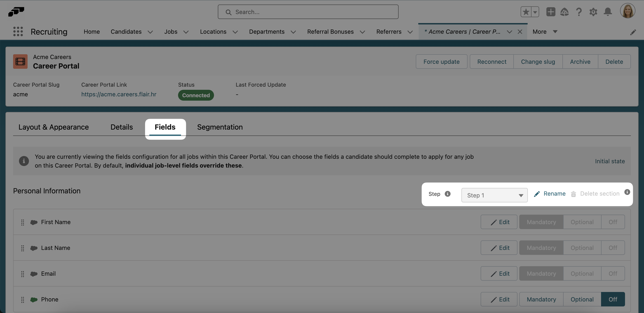Click the help question mark icon
644x313 pixels.
pyautogui.click(x=579, y=12)
